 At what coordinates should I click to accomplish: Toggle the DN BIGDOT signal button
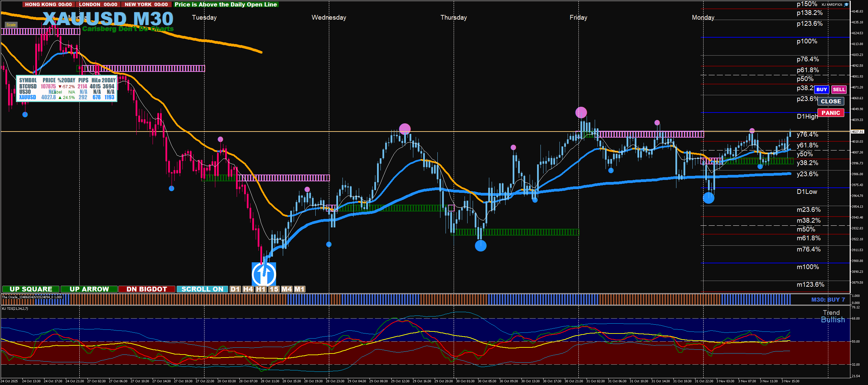146,289
